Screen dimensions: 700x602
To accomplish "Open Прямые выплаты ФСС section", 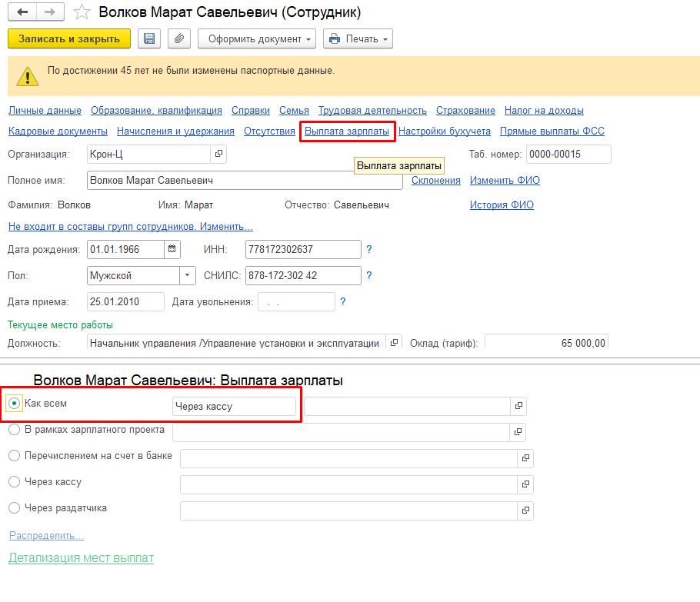I will tap(552, 131).
